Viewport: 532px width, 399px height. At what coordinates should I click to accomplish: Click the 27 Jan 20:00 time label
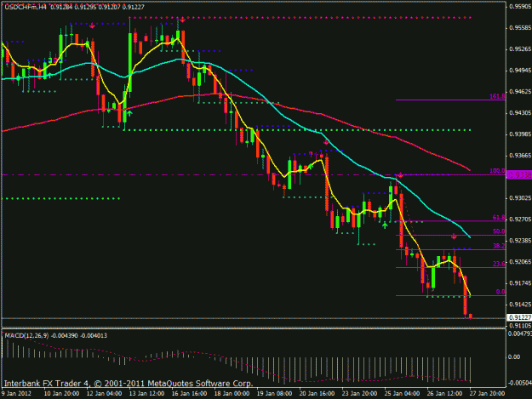[487, 394]
